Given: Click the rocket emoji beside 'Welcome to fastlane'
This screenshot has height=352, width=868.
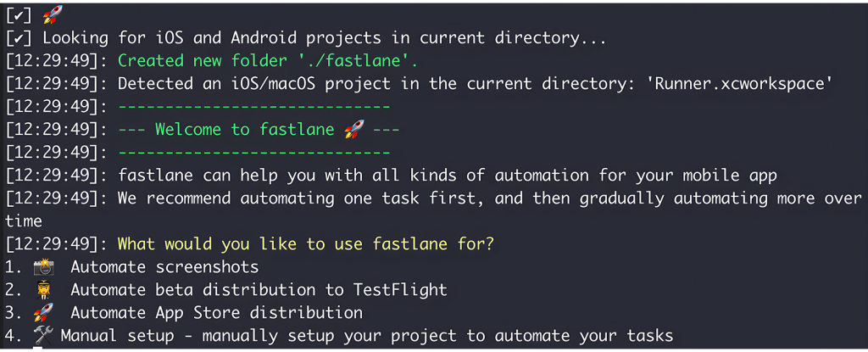Looking at the screenshot, I should (354, 130).
